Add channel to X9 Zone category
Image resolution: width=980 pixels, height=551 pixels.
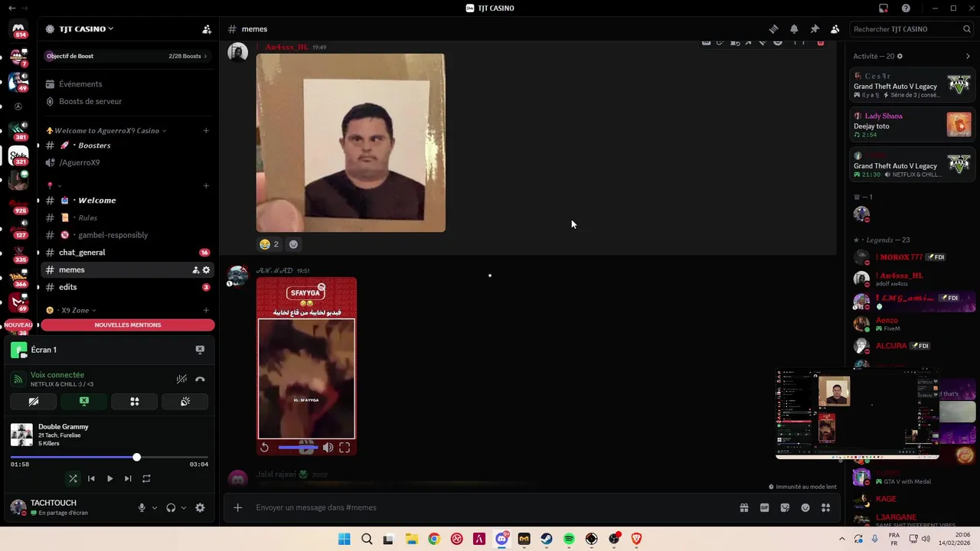(206, 311)
